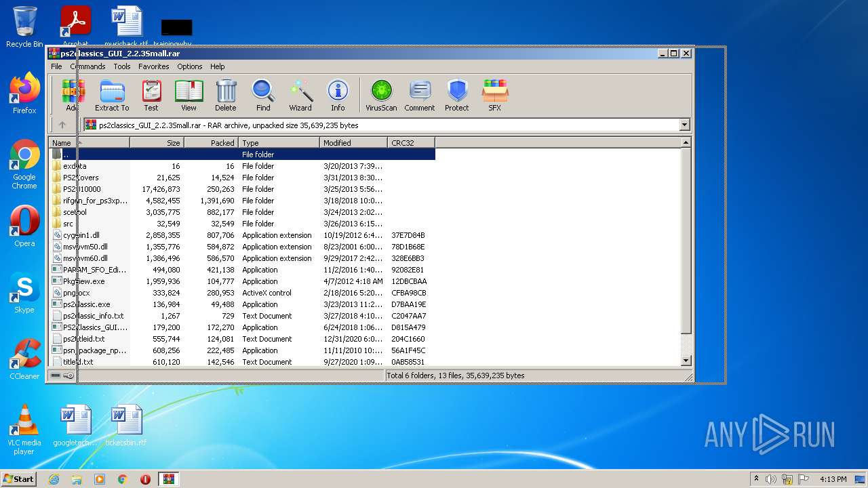
Task: Select the rifgen_for_ps3xp folder
Action: 242,201
